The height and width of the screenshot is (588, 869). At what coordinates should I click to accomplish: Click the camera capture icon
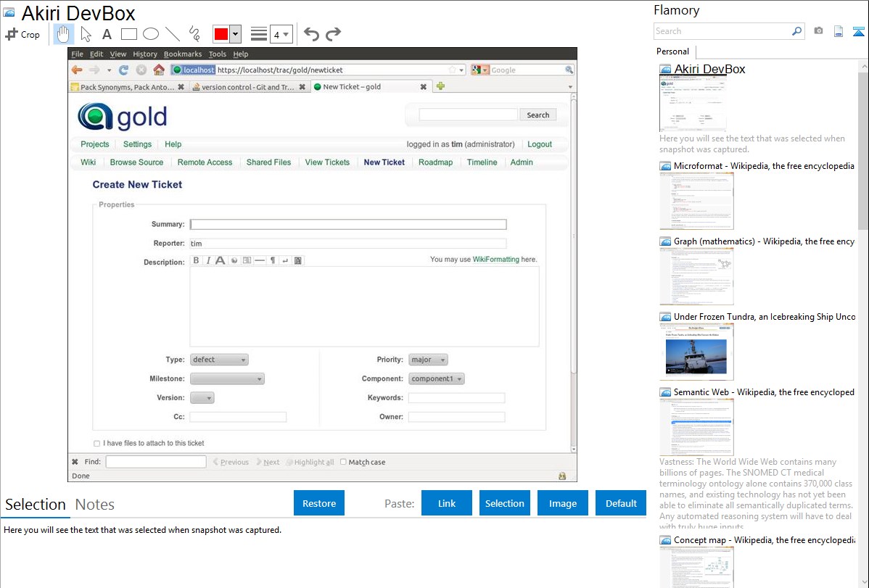pos(818,31)
